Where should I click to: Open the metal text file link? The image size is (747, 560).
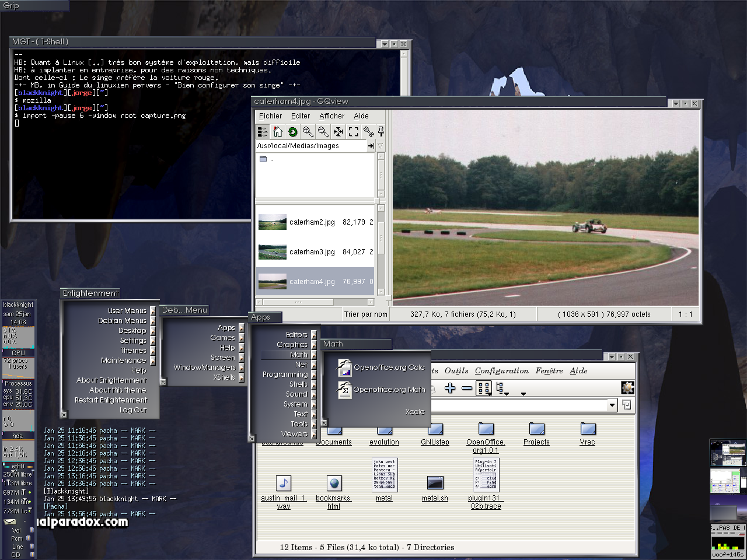click(384, 498)
